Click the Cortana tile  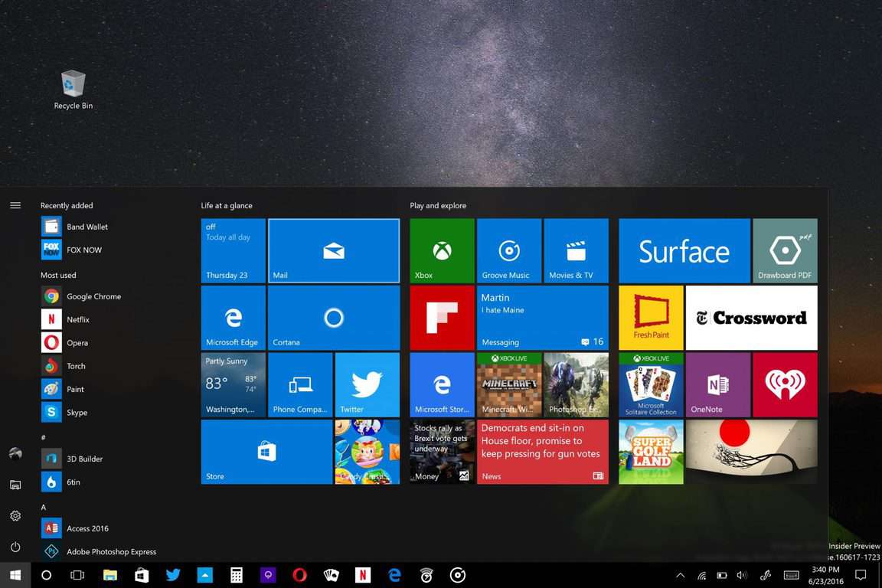[x=333, y=318]
